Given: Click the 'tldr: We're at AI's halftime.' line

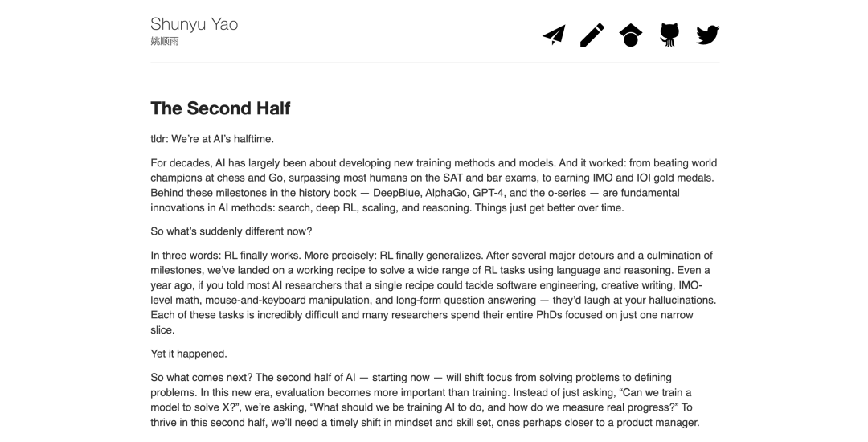Looking at the screenshot, I should [x=212, y=139].
